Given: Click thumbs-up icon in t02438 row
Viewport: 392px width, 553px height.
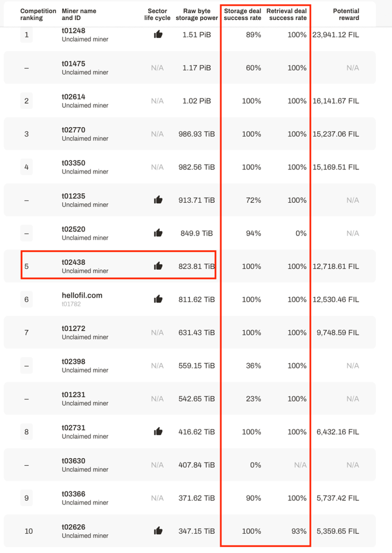Looking at the screenshot, I should coord(158,266).
